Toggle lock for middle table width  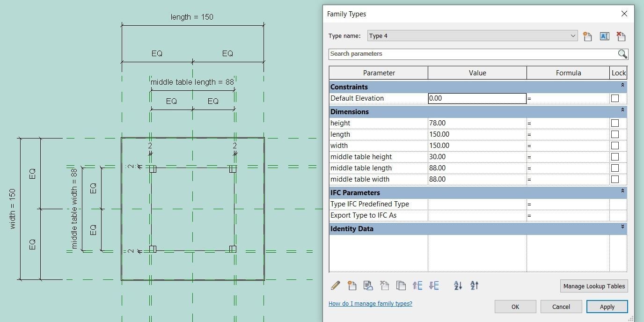tap(615, 179)
